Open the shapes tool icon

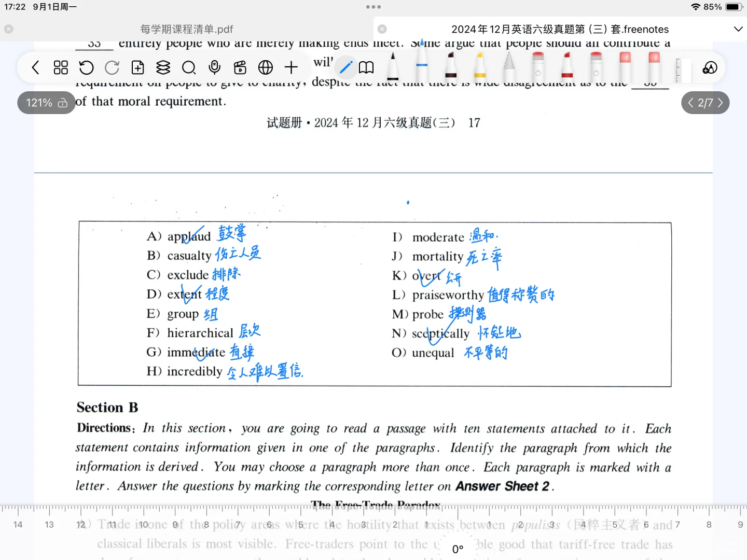[x=710, y=67]
